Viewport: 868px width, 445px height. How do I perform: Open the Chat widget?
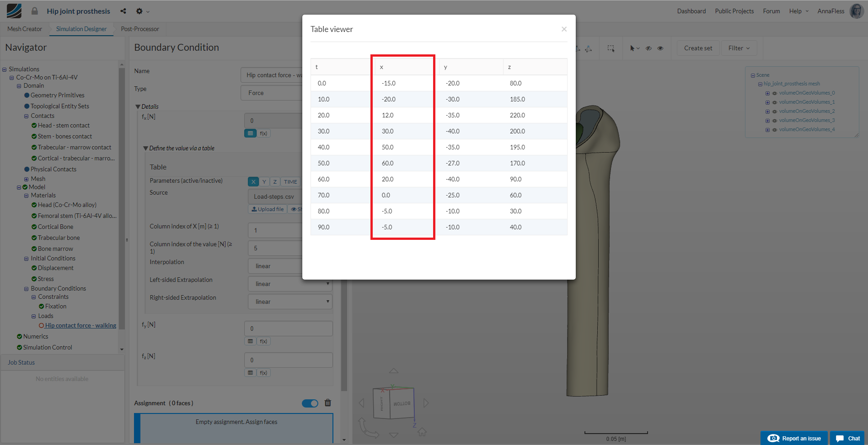click(847, 438)
